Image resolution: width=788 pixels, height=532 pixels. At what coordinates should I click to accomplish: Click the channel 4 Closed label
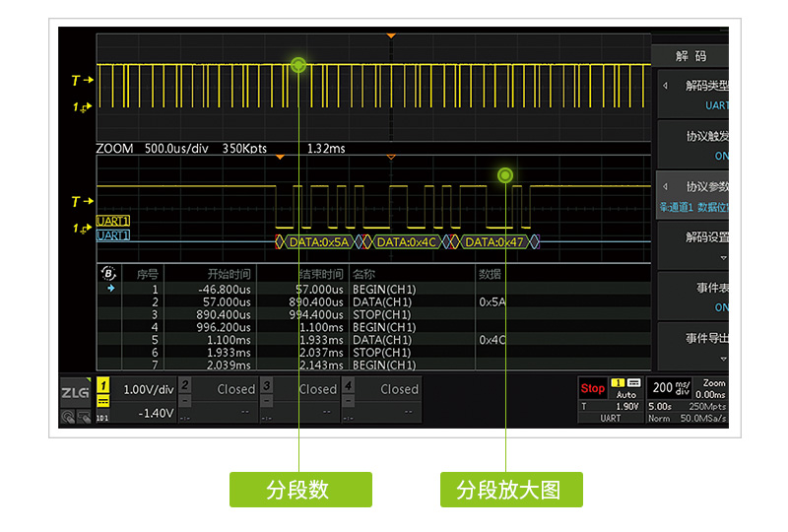(x=400, y=389)
